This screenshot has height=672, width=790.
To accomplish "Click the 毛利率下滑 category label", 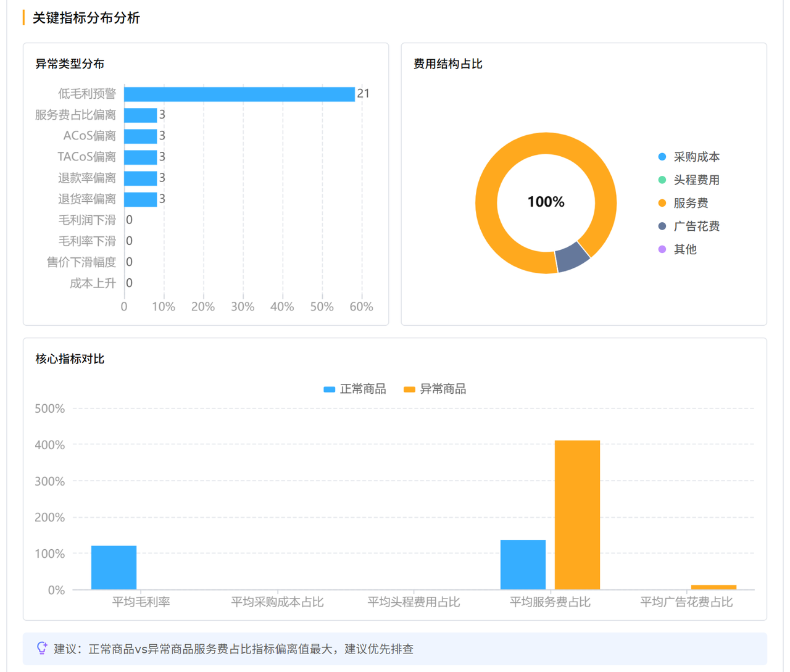I will tap(87, 241).
